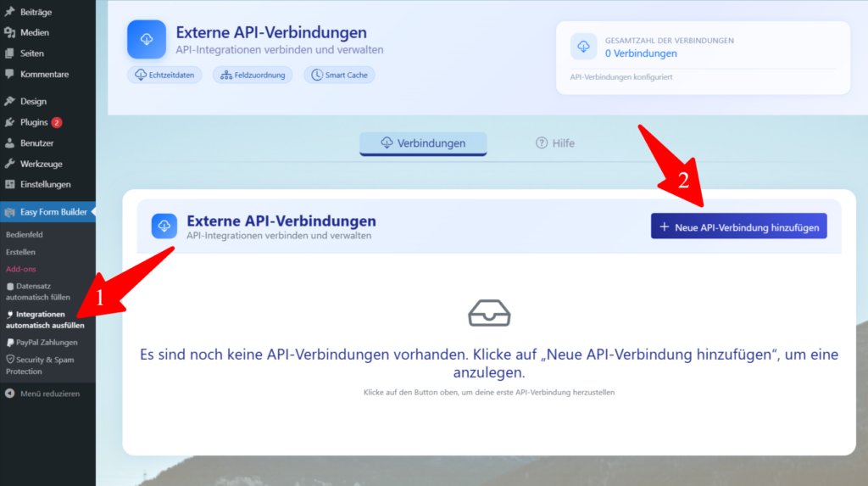This screenshot has width=868, height=486.
Task: Click 'API-Verbindungen konfiguriert' text
Action: coord(621,77)
